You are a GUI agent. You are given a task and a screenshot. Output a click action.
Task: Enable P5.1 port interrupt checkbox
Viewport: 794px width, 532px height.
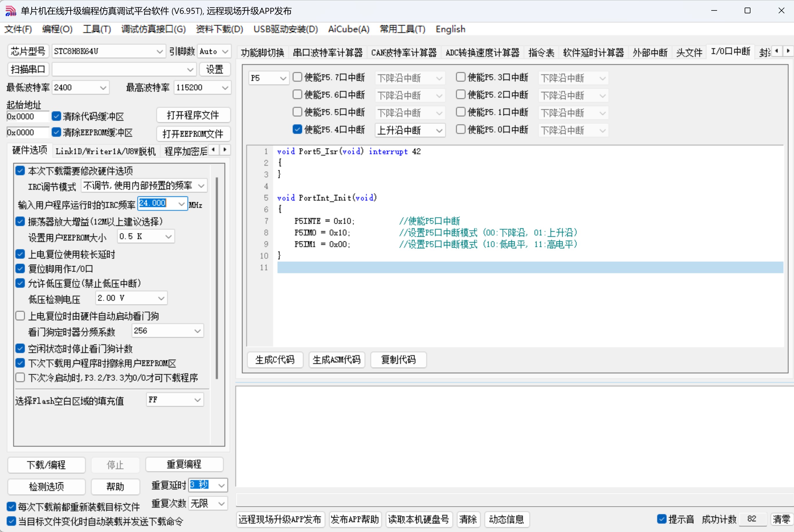click(460, 112)
